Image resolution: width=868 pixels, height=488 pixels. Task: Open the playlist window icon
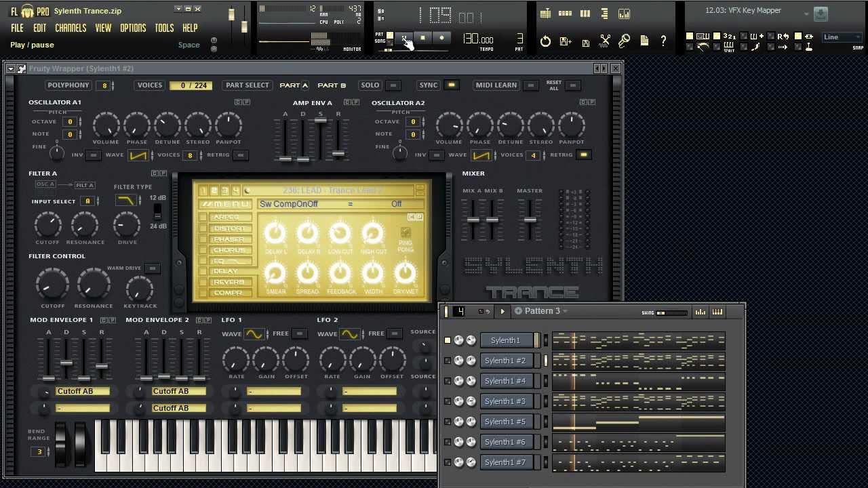545,14
